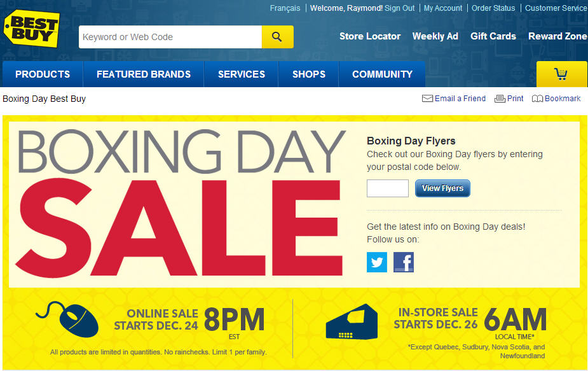Open the shopping cart

(561, 74)
